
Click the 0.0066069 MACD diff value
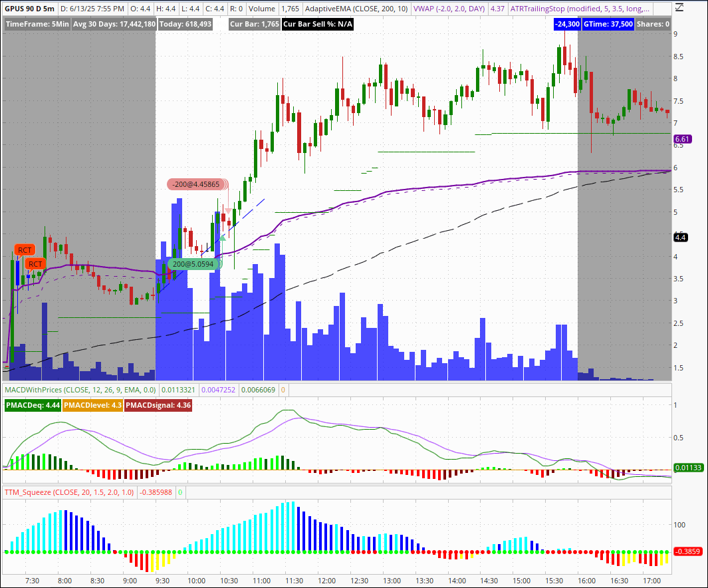pyautogui.click(x=259, y=390)
